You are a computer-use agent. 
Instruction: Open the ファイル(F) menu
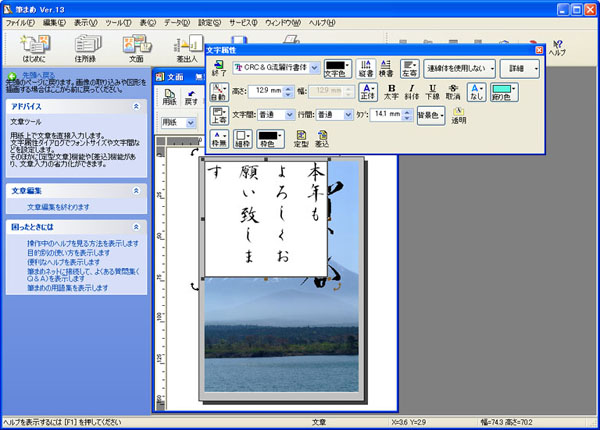pyautogui.click(x=19, y=21)
